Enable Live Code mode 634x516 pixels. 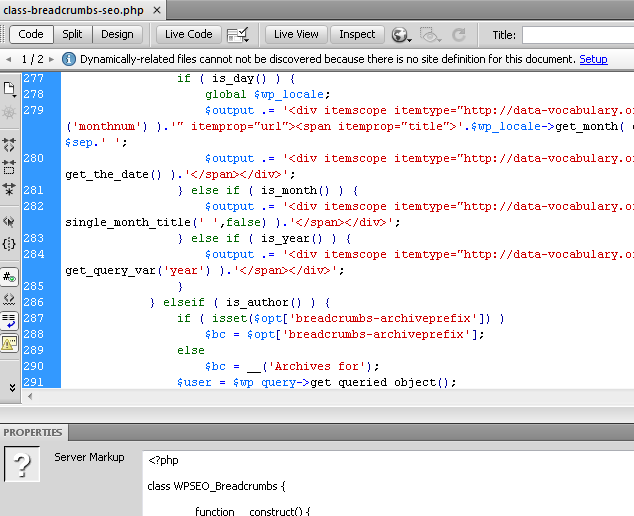coord(188,34)
